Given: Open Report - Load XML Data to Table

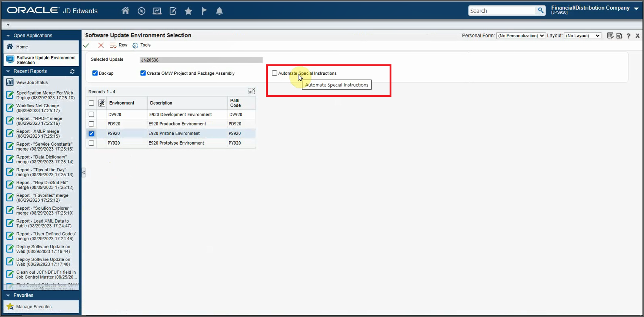Looking at the screenshot, I should (x=41, y=223).
